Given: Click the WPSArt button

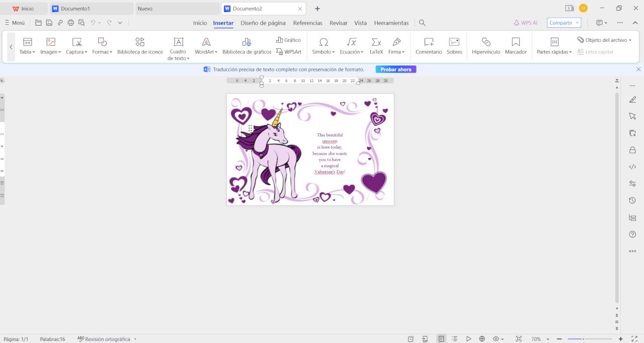Looking at the screenshot, I should coord(289,51).
